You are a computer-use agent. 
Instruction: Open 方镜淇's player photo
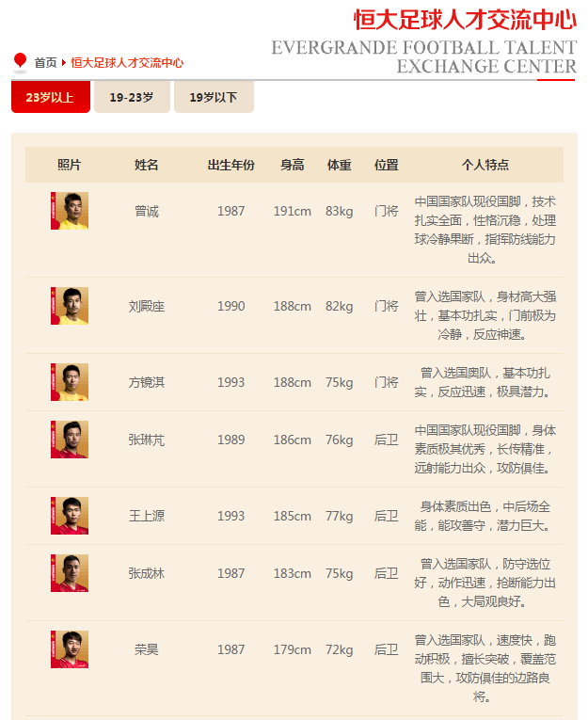70,382
